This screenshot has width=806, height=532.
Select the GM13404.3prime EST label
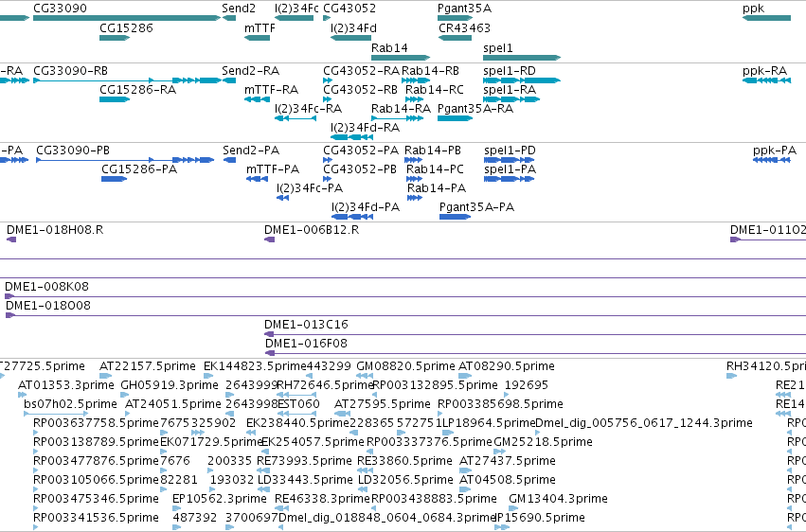click(558, 498)
